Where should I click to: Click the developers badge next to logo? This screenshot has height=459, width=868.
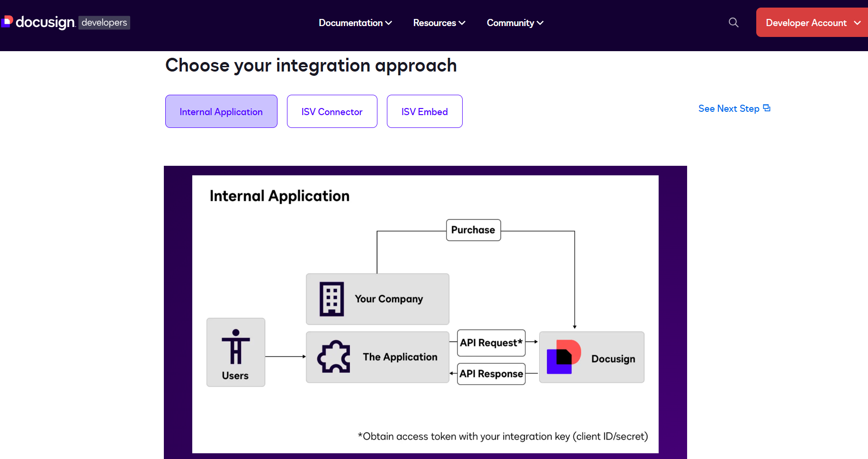[x=104, y=22]
